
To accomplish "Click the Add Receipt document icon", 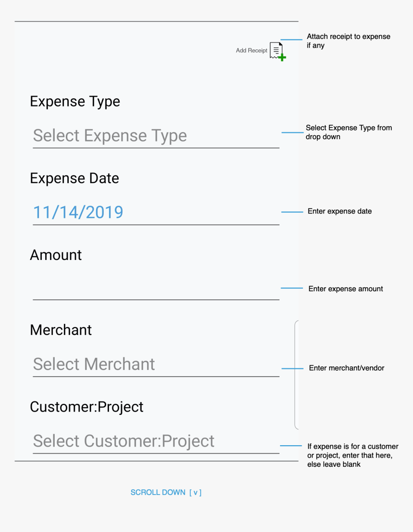I will (277, 50).
